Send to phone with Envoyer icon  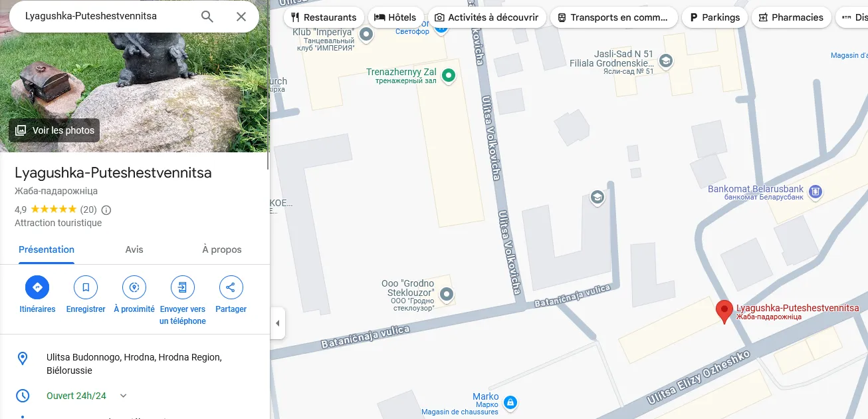(183, 287)
